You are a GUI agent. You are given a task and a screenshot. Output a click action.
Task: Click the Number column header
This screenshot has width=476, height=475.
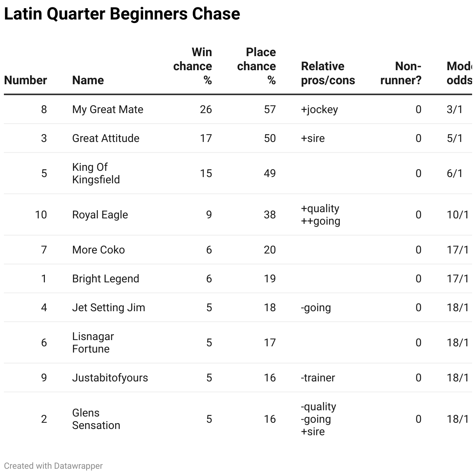click(25, 80)
